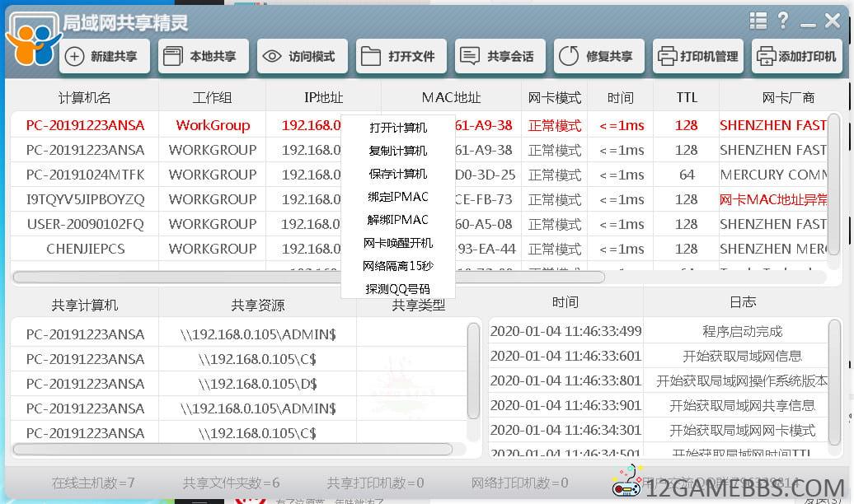
Task: Click the TTL column header
Action: click(686, 97)
